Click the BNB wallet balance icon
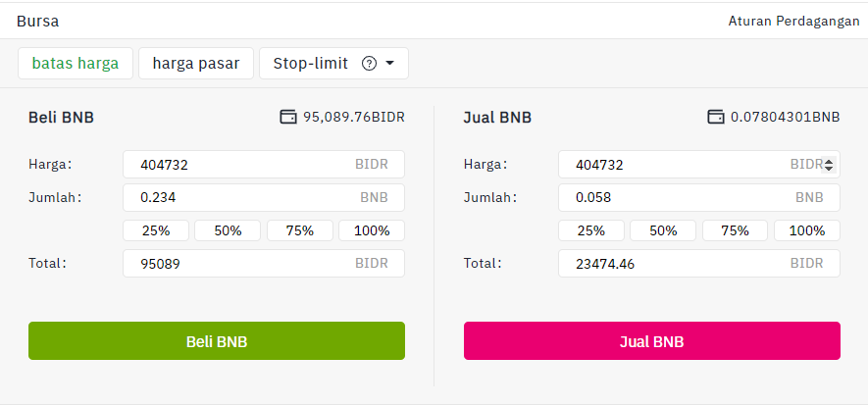 716,118
